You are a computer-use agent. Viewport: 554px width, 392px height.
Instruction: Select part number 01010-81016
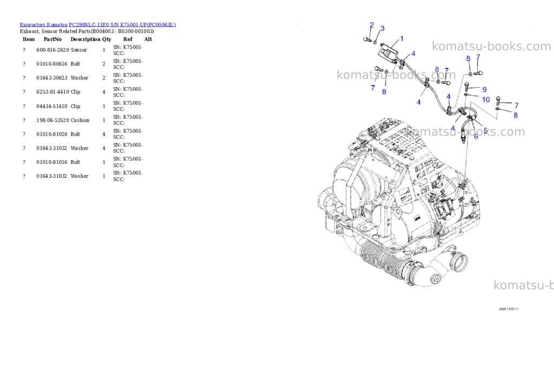[x=51, y=162]
